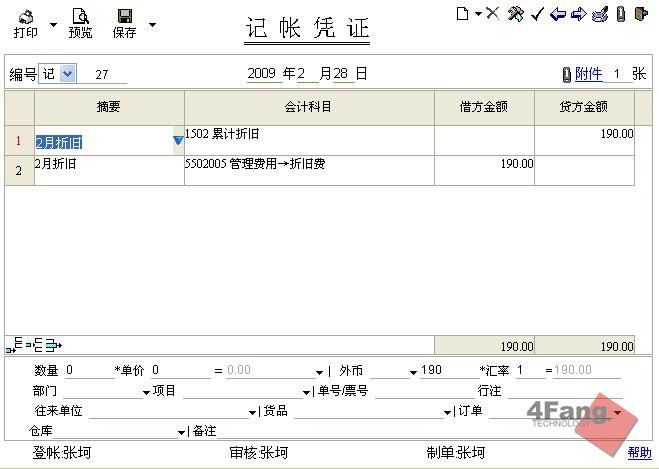Open the 往来单位 dropdown

[252, 413]
